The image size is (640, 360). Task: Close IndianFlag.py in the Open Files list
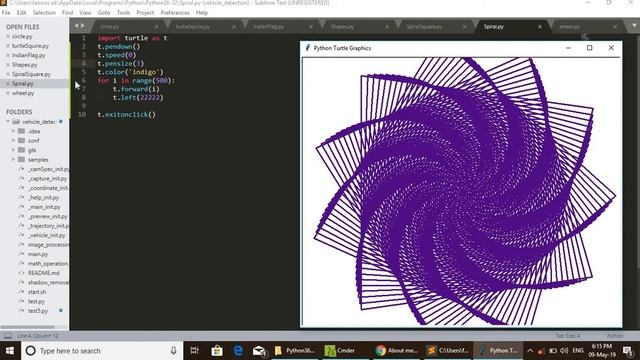point(8,55)
